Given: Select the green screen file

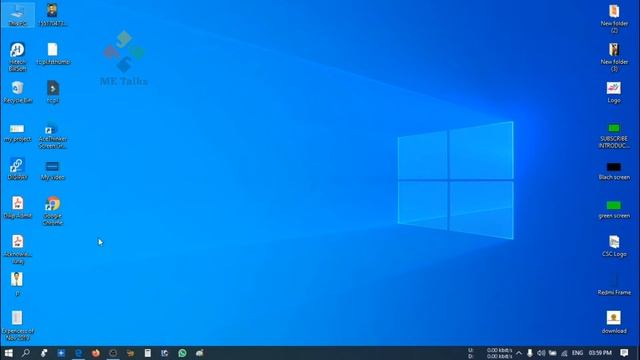Looking at the screenshot, I should (x=614, y=209).
